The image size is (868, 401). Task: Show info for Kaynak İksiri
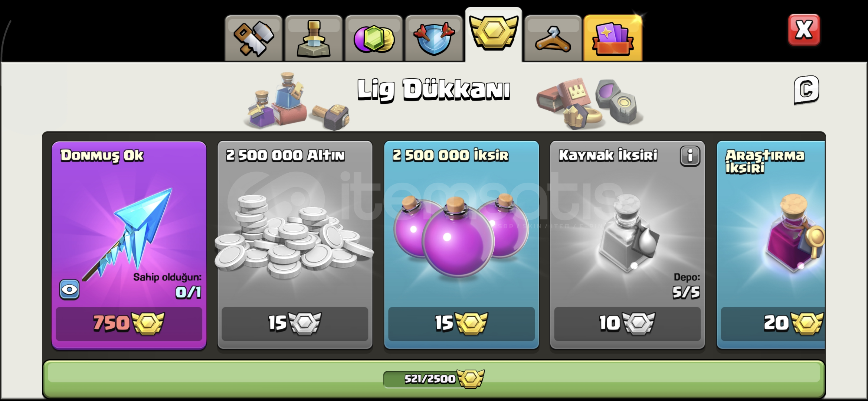tap(690, 156)
